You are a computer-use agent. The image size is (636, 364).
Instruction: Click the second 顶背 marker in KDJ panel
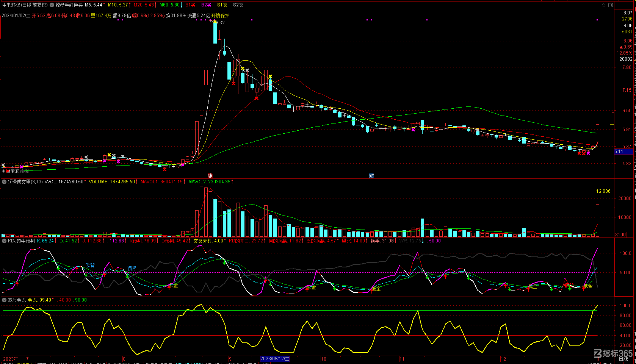point(132,269)
